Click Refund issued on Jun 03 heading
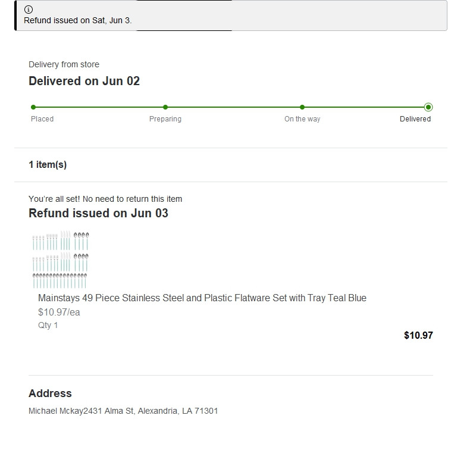 [98, 213]
